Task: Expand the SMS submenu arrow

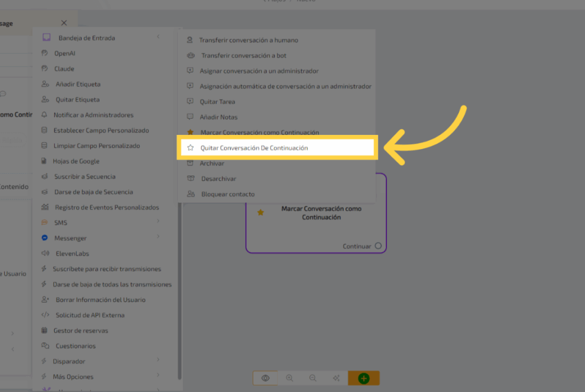Action: [x=158, y=222]
